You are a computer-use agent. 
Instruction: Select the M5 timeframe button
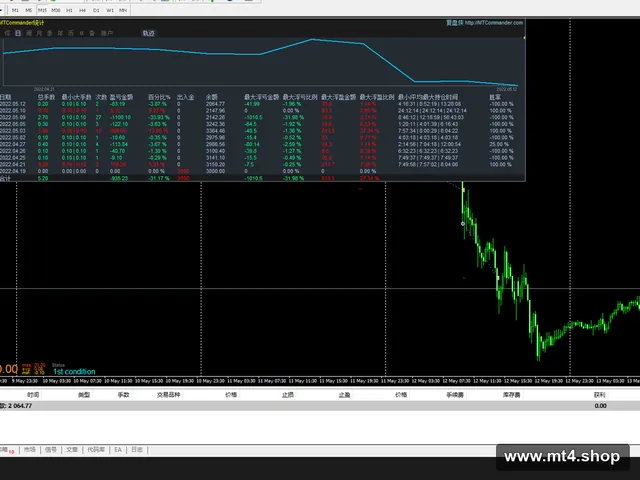pyautogui.click(x=29, y=10)
